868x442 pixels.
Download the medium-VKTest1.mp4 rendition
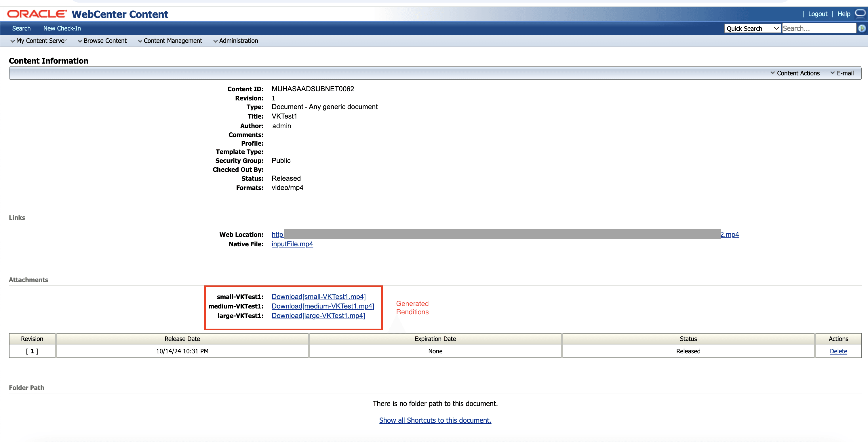tap(323, 306)
